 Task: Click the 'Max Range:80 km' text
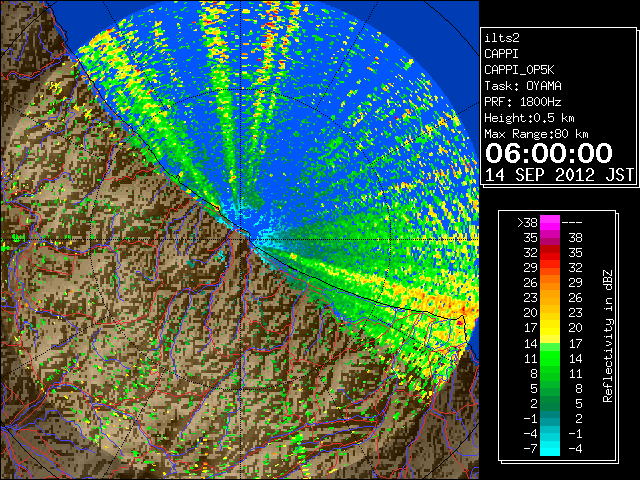536,134
